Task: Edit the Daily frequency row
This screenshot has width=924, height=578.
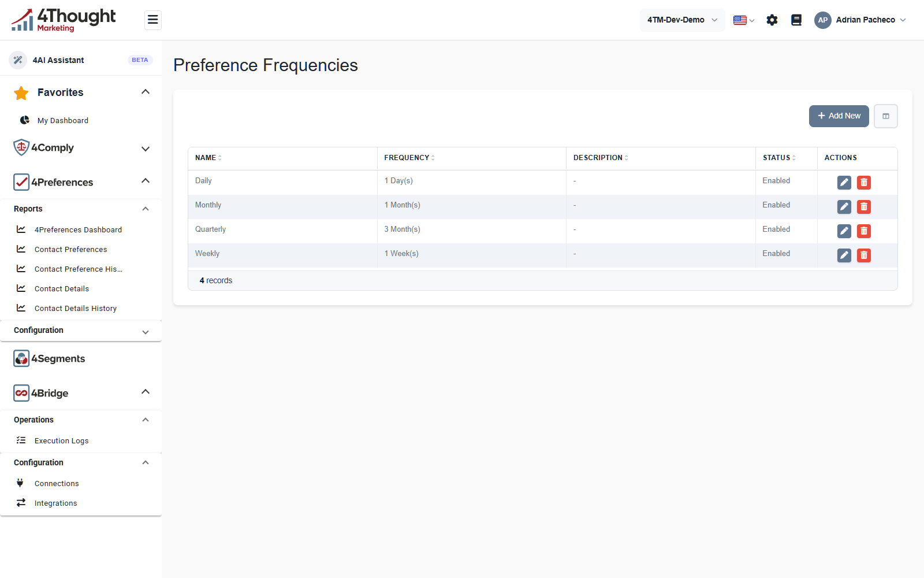Action: [844, 183]
